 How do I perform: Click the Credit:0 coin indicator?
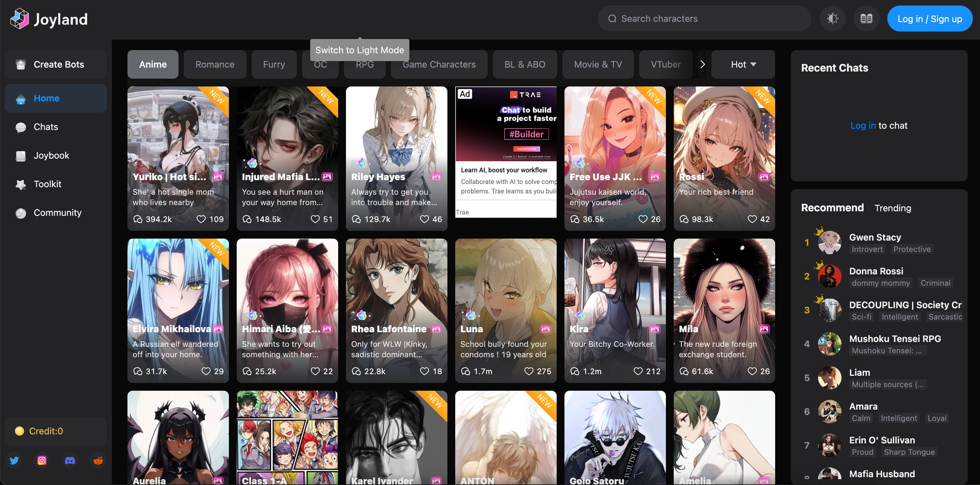click(56, 431)
